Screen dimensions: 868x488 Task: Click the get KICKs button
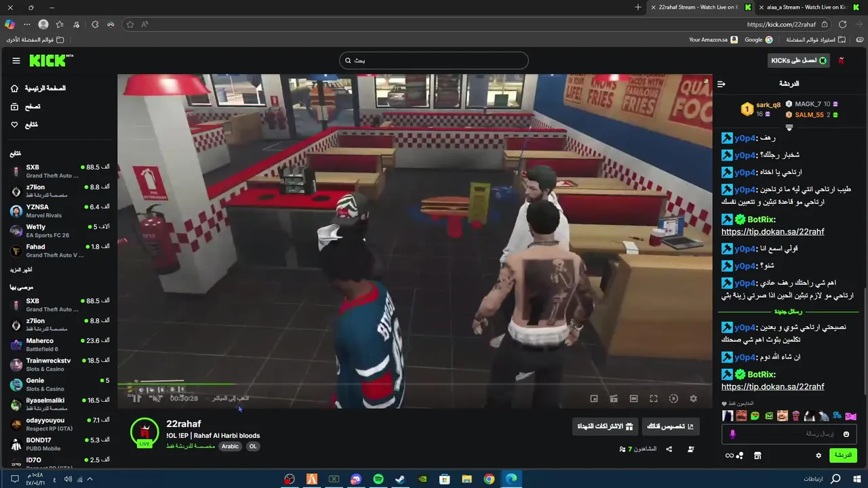(799, 60)
